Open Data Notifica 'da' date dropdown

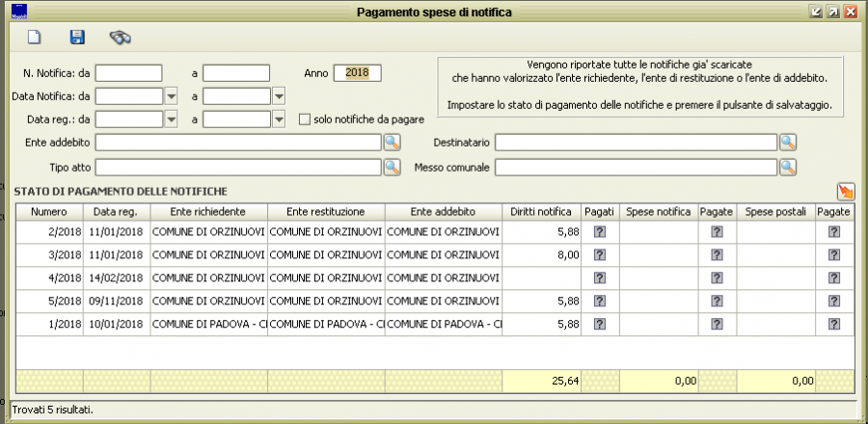172,96
